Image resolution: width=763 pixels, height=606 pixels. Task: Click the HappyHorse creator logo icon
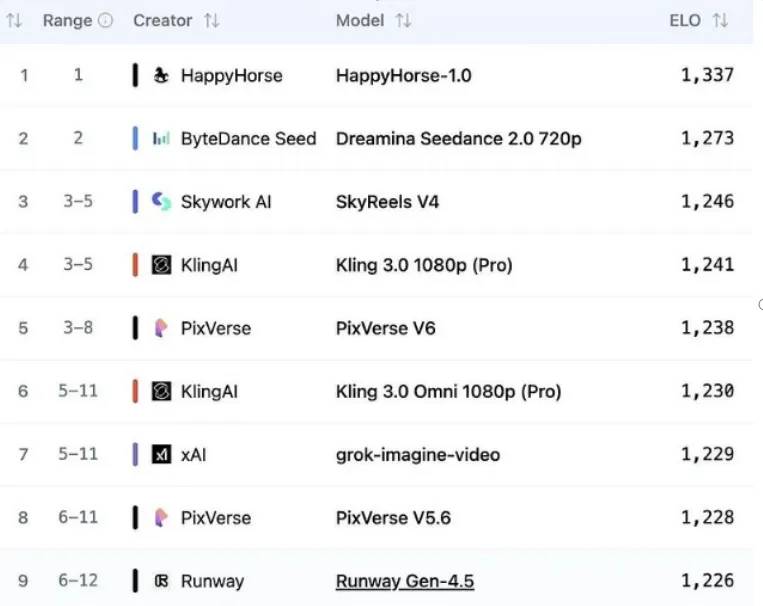(x=161, y=75)
